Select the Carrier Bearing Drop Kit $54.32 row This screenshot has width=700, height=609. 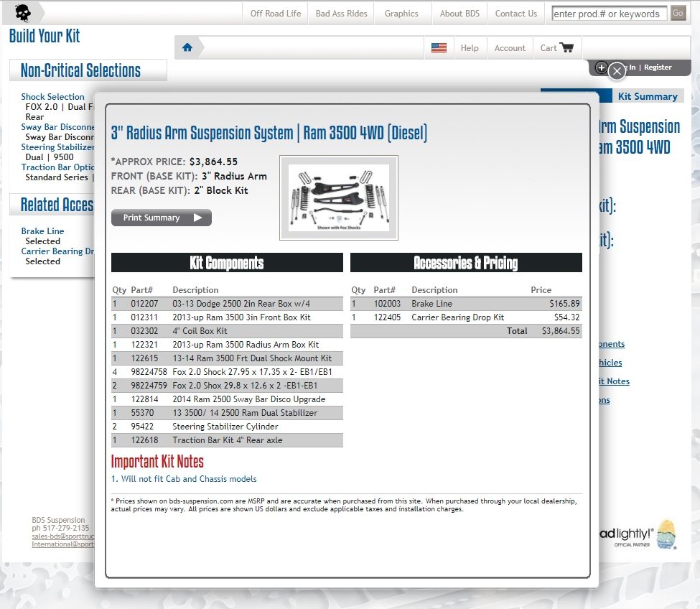pyautogui.click(x=466, y=317)
